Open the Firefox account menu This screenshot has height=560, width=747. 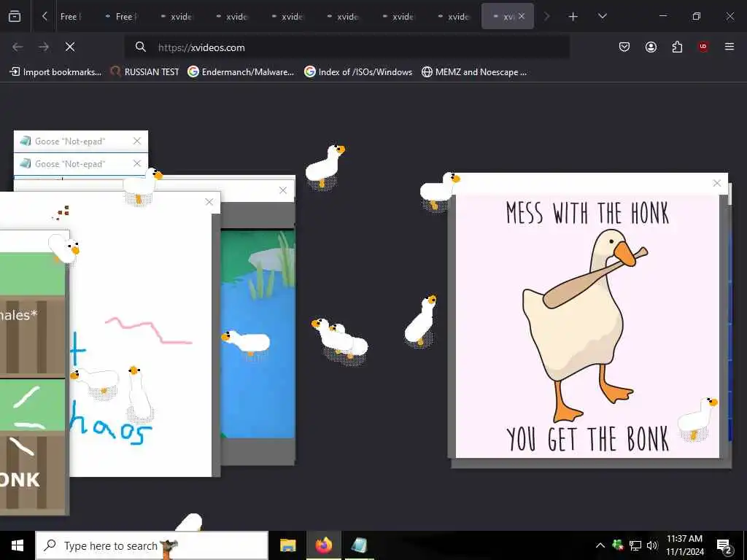[651, 47]
